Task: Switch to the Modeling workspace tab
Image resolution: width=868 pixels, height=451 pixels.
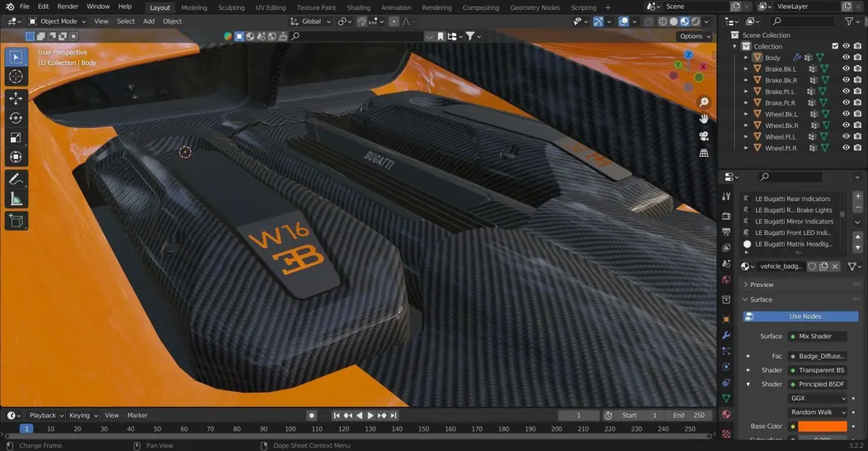Action: (194, 7)
